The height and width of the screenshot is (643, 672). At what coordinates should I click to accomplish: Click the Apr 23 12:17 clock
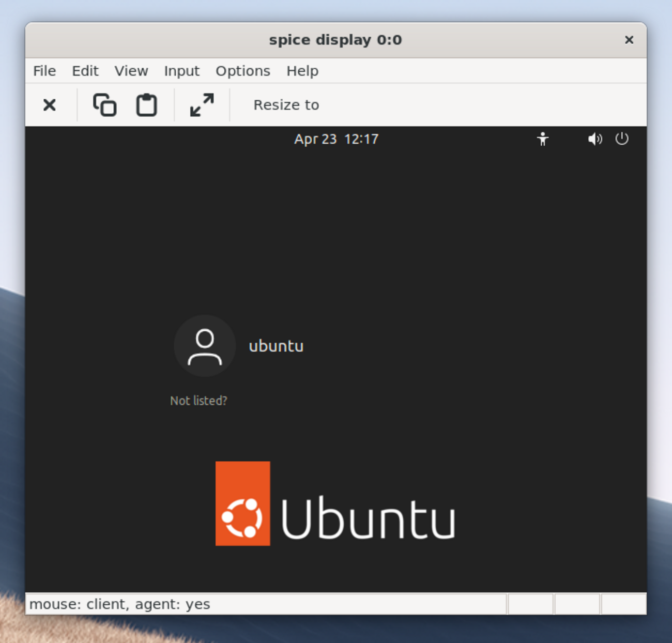coord(337,139)
